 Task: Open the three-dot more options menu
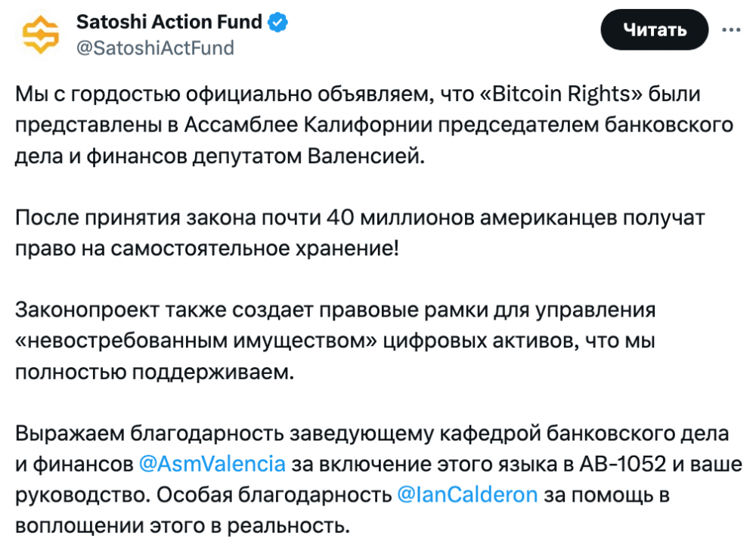tap(731, 30)
